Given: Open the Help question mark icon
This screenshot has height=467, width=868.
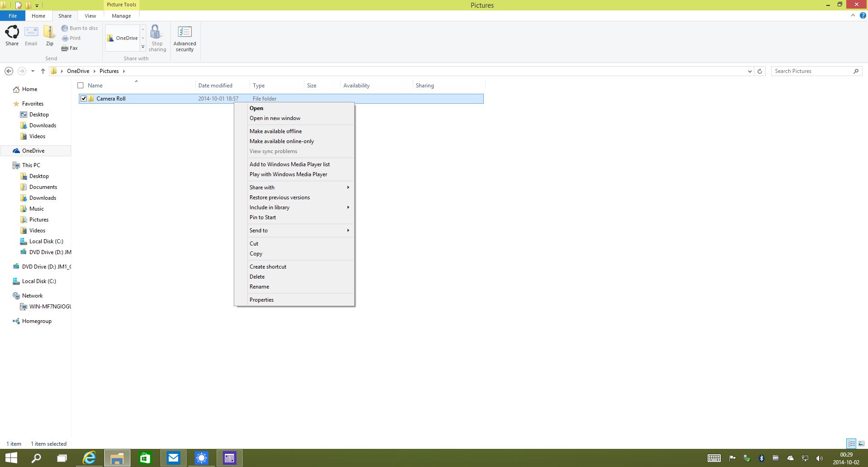Looking at the screenshot, I should pos(863,15).
